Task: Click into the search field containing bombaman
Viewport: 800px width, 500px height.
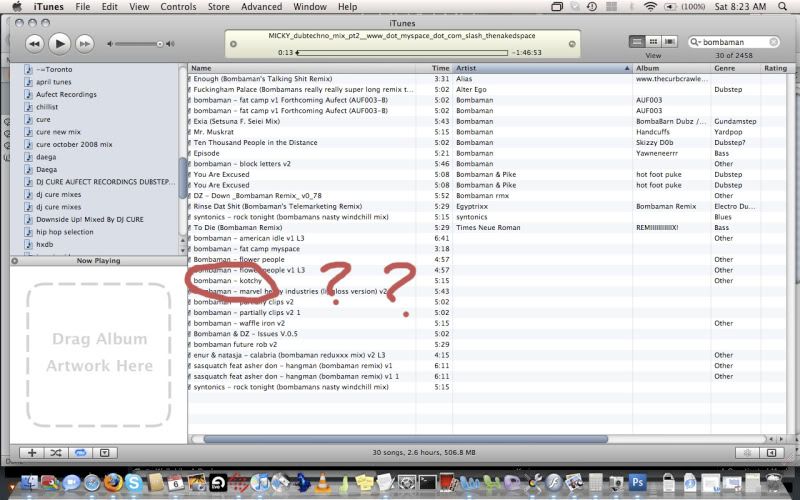Action: pyautogui.click(x=734, y=42)
